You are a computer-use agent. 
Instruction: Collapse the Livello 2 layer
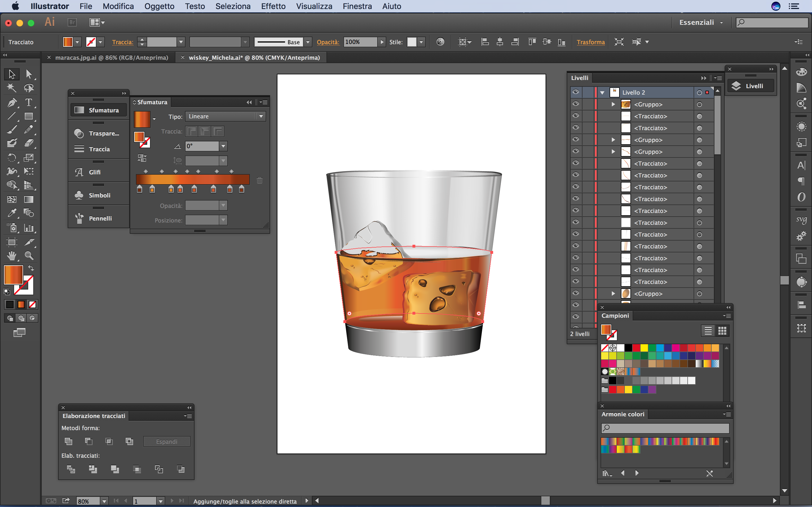coord(602,93)
